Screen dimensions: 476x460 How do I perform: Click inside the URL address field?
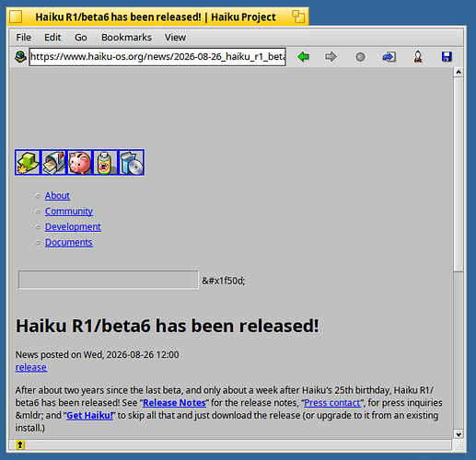[157, 57]
